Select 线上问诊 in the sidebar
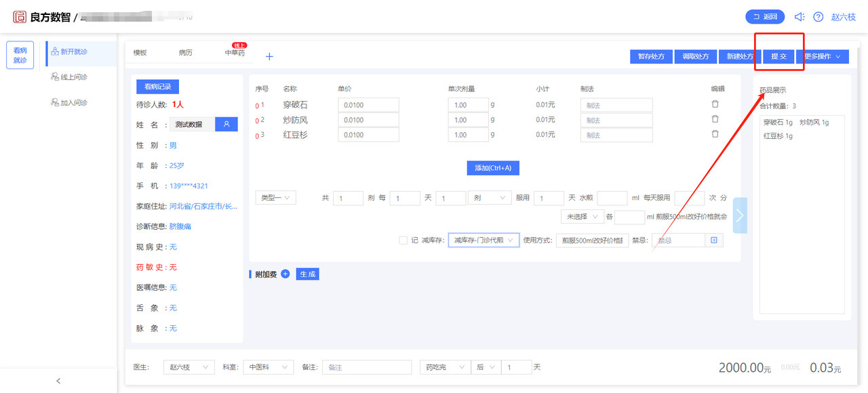Image resolution: width=868 pixels, height=393 pixels. pyautogui.click(x=69, y=77)
